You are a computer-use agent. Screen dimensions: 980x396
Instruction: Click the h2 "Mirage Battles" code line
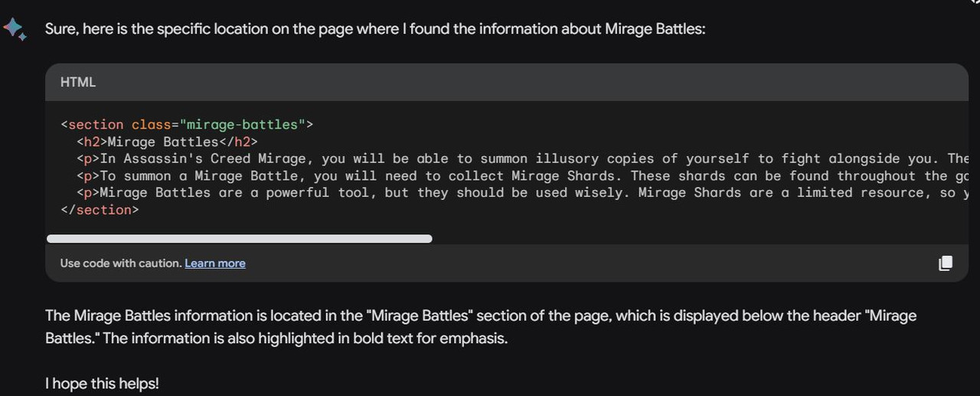pyautogui.click(x=167, y=142)
